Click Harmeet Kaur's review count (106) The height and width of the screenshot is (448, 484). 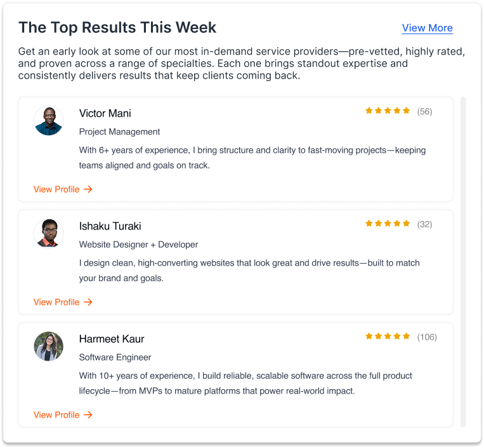pyautogui.click(x=427, y=337)
